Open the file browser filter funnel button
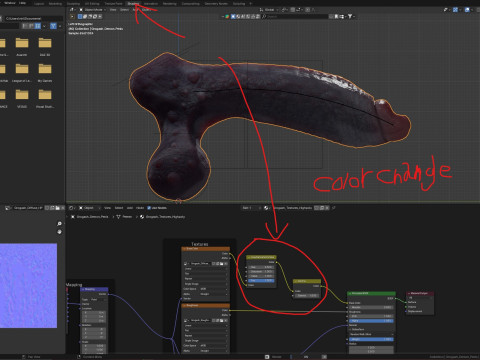The width and height of the screenshot is (480, 360). [x=53, y=26]
